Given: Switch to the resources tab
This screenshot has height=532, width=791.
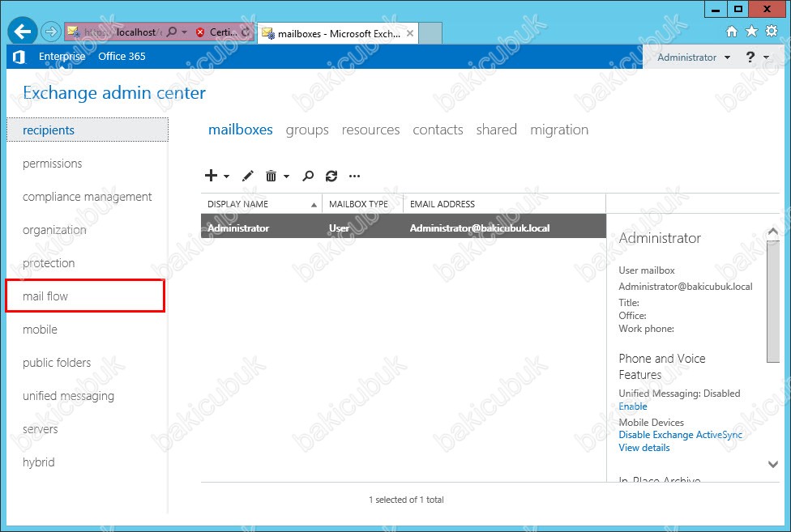Looking at the screenshot, I should 370,130.
